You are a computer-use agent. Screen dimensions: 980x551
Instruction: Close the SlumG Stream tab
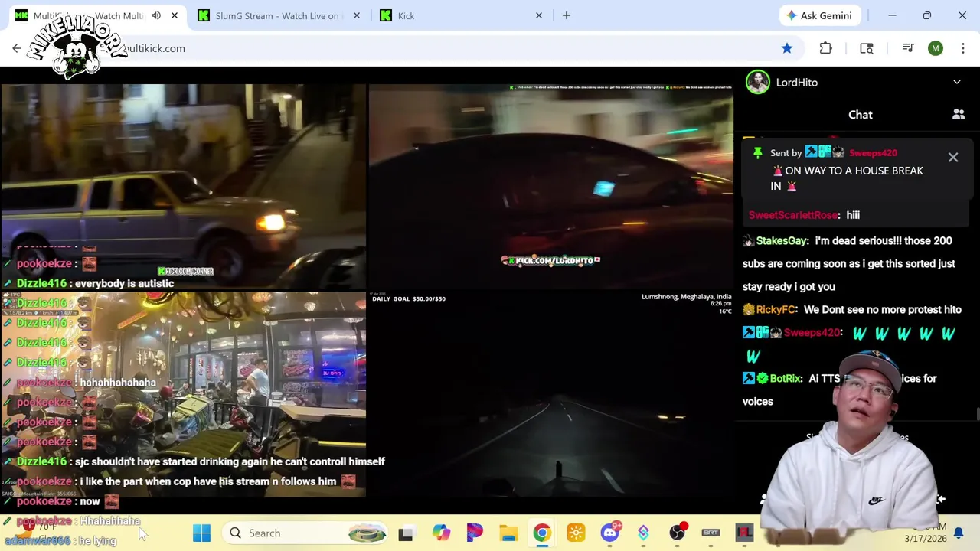click(x=357, y=15)
